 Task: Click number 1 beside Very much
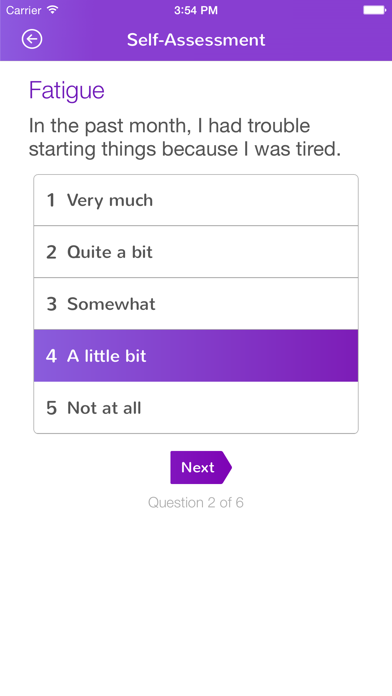(x=51, y=201)
